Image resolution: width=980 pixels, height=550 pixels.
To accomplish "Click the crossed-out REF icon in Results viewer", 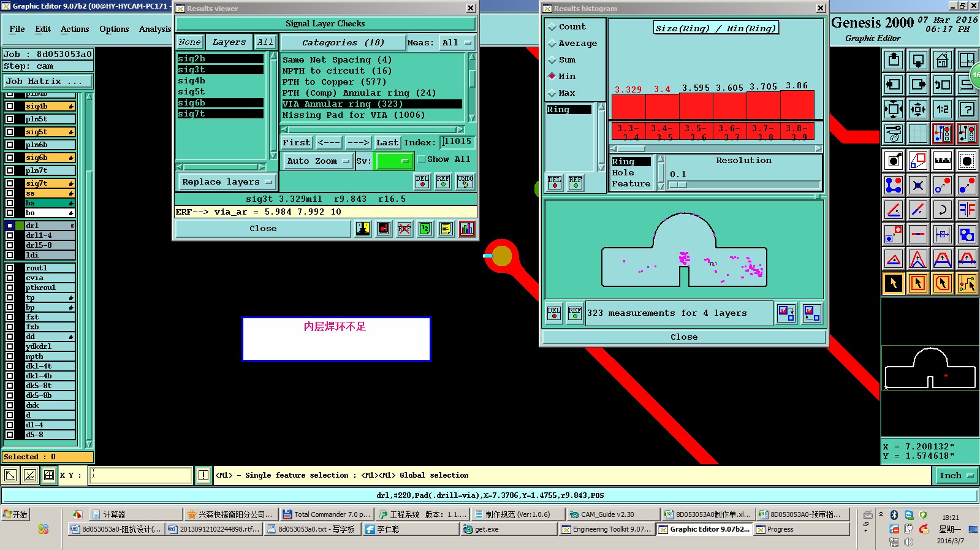I will tap(405, 229).
